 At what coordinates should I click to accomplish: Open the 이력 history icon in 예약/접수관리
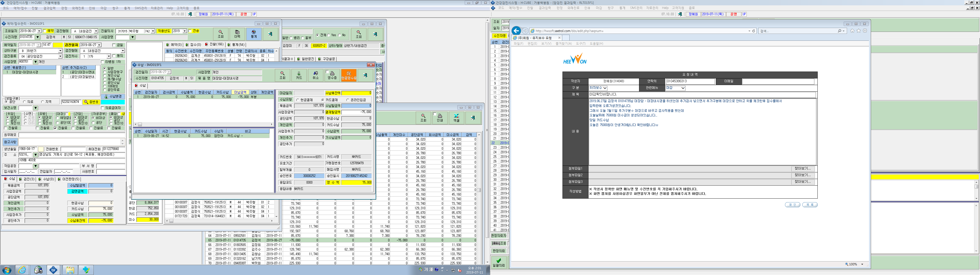(237, 34)
